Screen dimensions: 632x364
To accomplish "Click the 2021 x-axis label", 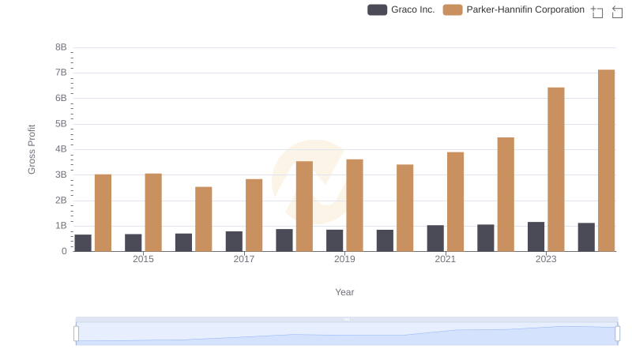I will [x=446, y=259].
